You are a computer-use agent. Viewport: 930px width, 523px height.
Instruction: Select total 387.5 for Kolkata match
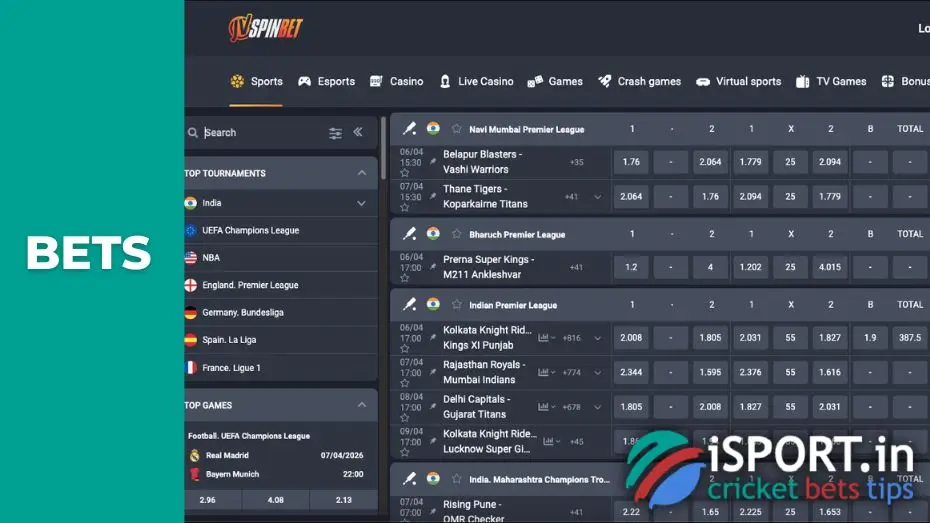[910, 338]
